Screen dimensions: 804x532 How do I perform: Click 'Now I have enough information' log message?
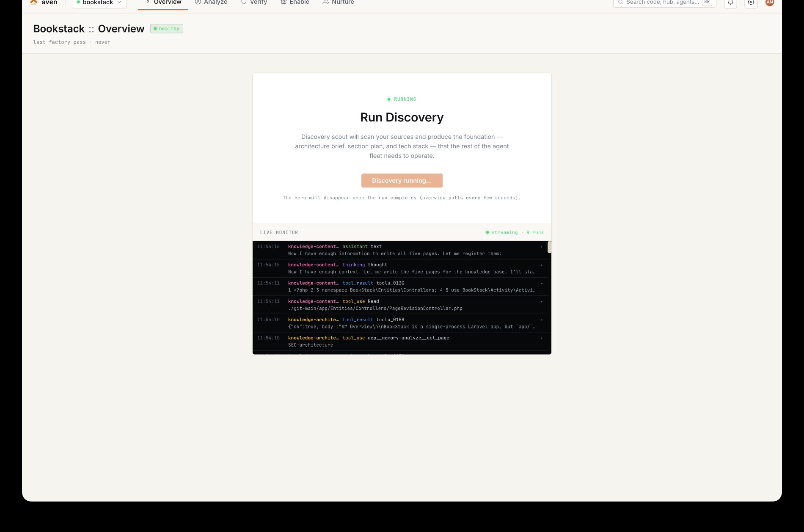pos(395,254)
